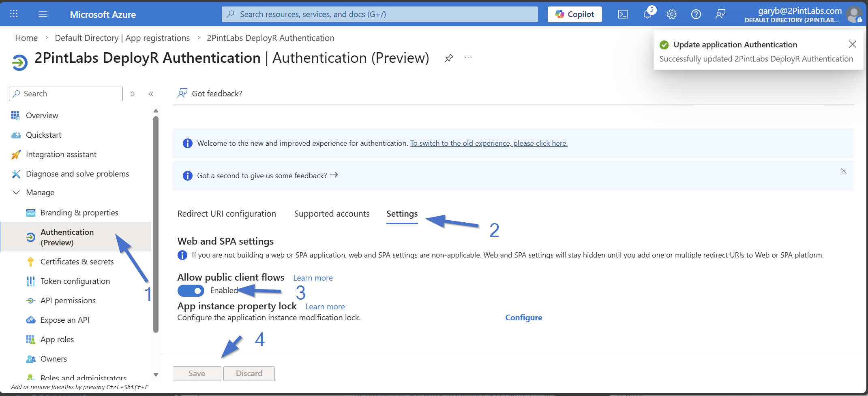
Task: Pin this page with the pin icon
Action: coord(449,58)
